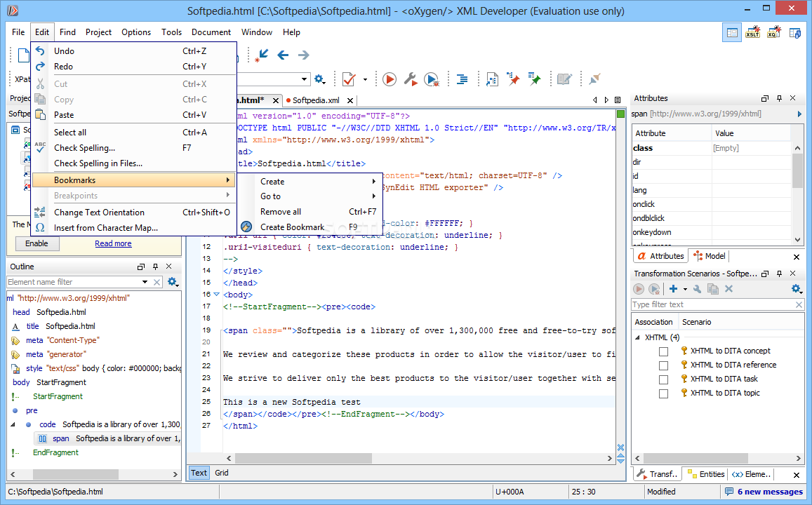Click the greyed Forward arrow toolbar icon
The height and width of the screenshot is (505, 812).
[304, 55]
